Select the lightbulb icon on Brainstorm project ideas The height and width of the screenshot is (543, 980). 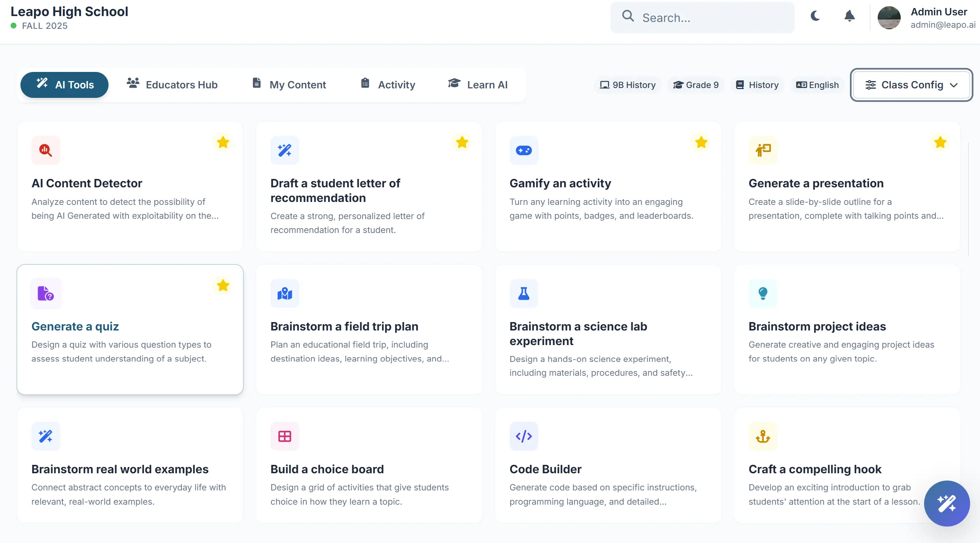763,293
